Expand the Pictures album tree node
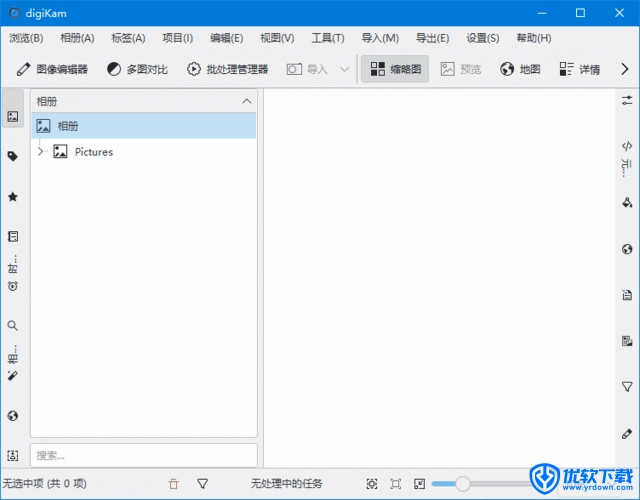Image resolution: width=640 pixels, height=500 pixels. click(40, 152)
